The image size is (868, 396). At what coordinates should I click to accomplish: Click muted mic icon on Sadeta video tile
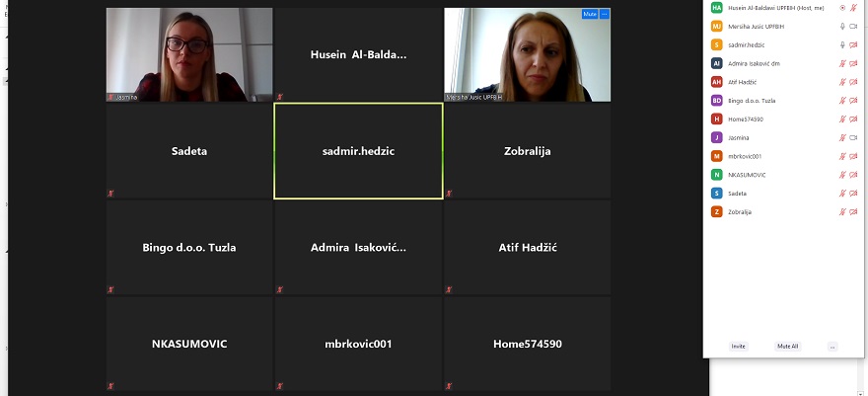(110, 194)
